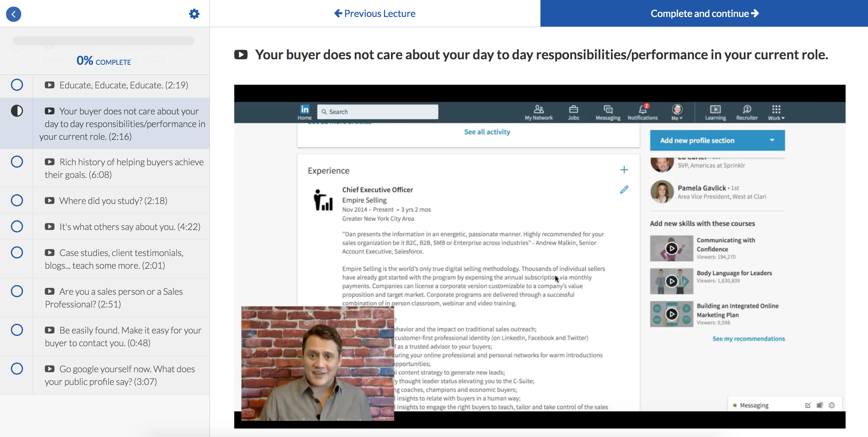Open My Network icon in LinkedIn bar
This screenshot has width=868, height=437.
(x=538, y=113)
